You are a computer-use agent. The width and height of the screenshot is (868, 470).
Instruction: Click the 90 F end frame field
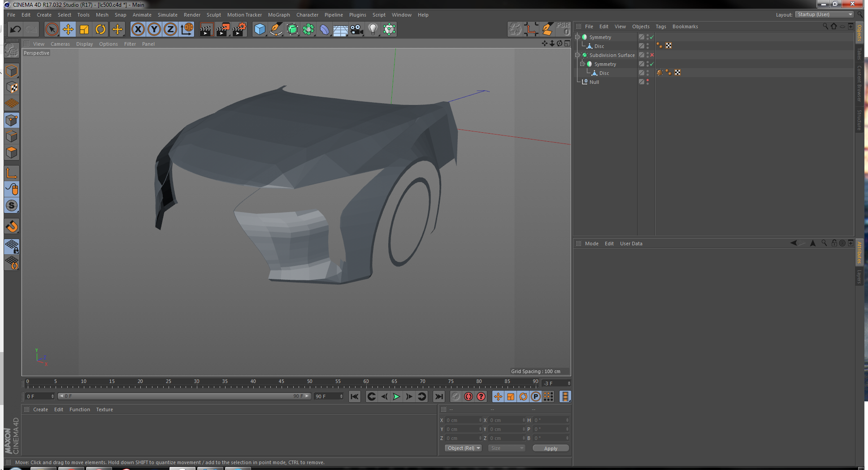[329, 396]
